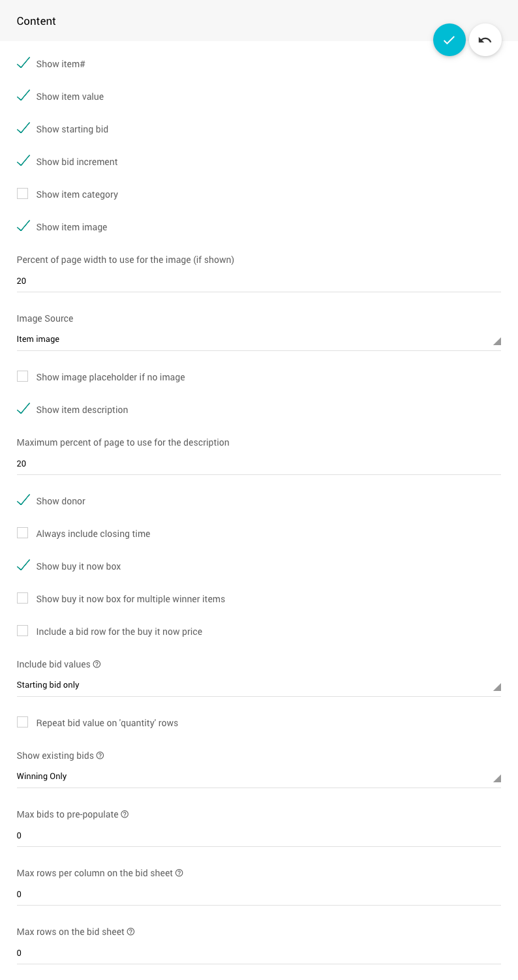This screenshot has width=518, height=980.
Task: Open the Image Source dropdown
Action: pos(258,339)
